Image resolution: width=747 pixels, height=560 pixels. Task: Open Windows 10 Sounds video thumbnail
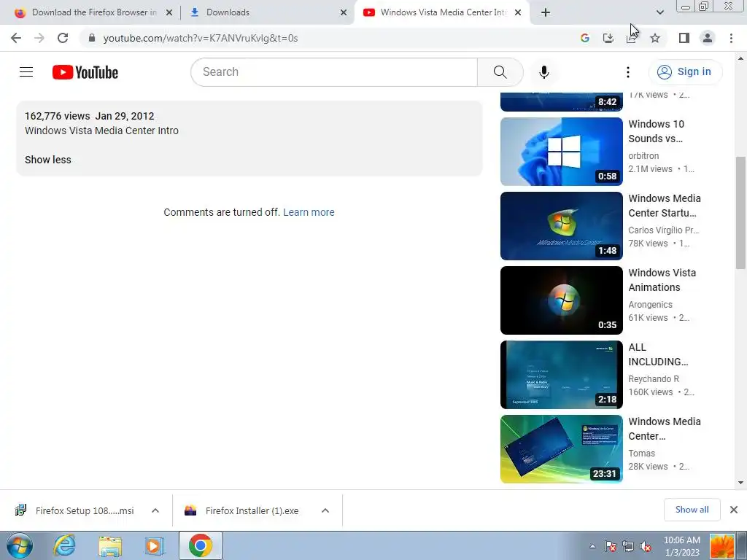pyautogui.click(x=561, y=152)
